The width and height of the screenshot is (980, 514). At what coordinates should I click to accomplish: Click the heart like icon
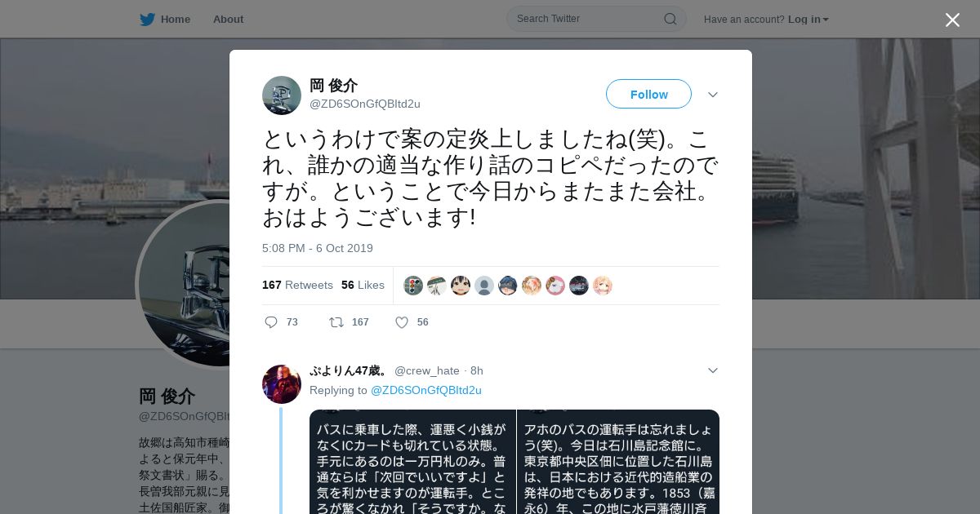(x=402, y=322)
